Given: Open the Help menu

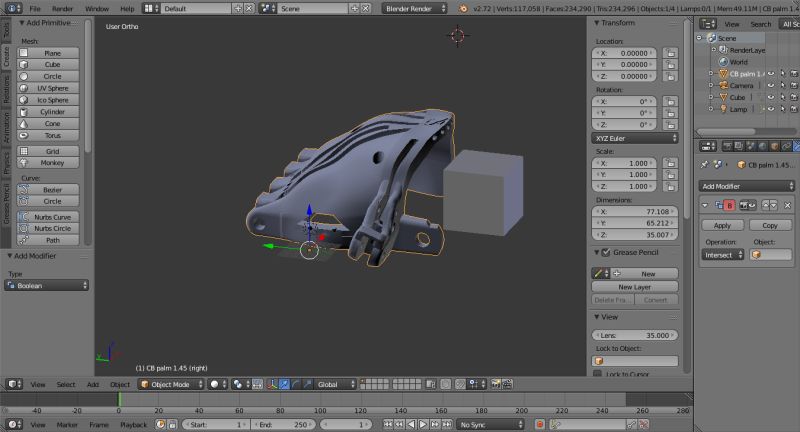Looking at the screenshot, I should click(127, 9).
